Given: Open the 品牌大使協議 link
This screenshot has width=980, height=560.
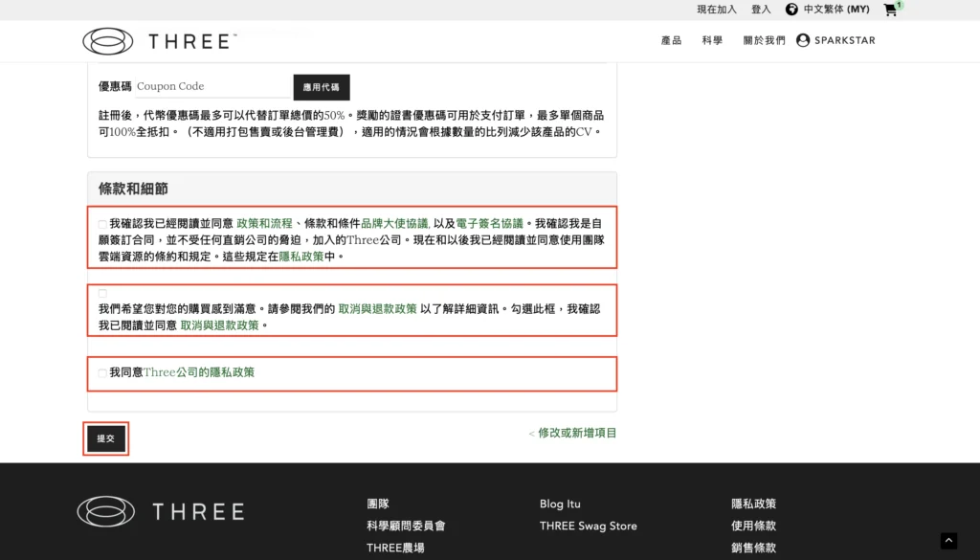Looking at the screenshot, I should point(394,223).
